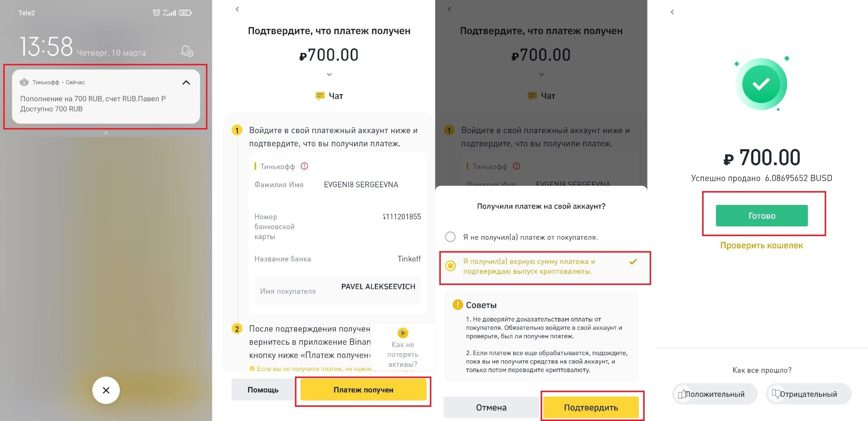The image size is (868, 421).
Task: Rate the trade as Положительный
Action: click(x=715, y=394)
